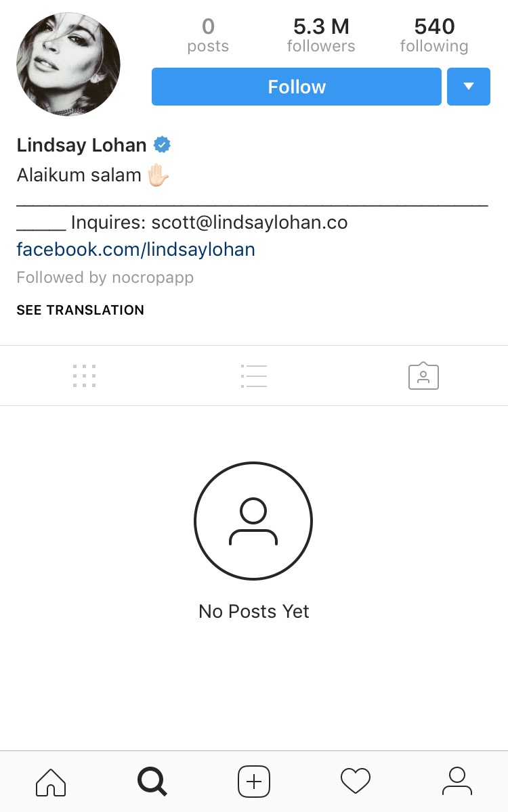Tap the Search magnifier icon

152,782
